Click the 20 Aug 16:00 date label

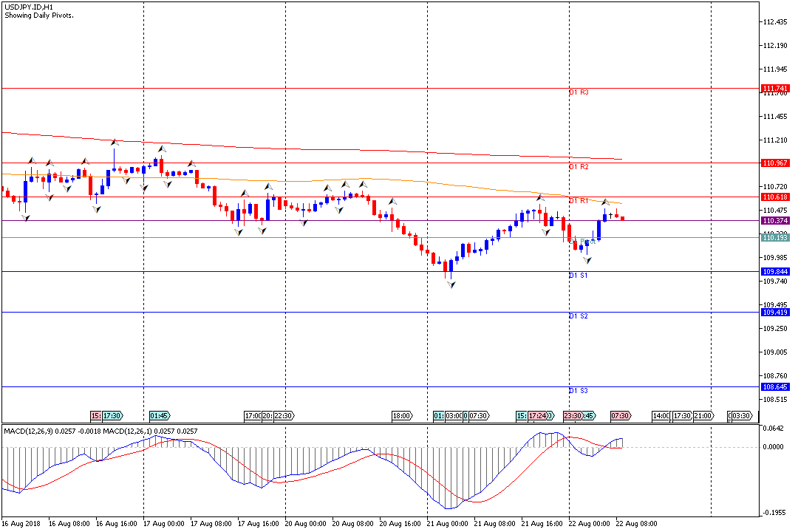tap(400, 524)
